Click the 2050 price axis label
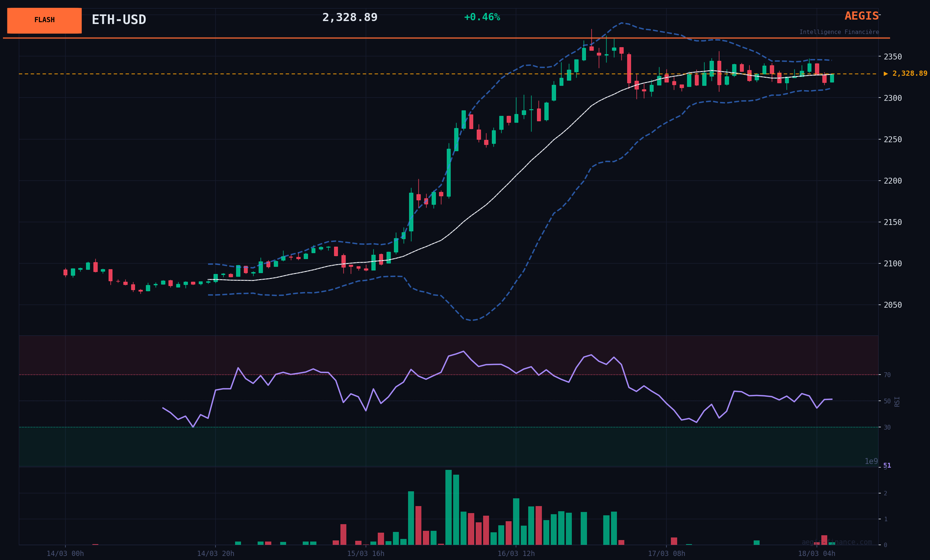The width and height of the screenshot is (930, 560). click(x=892, y=305)
